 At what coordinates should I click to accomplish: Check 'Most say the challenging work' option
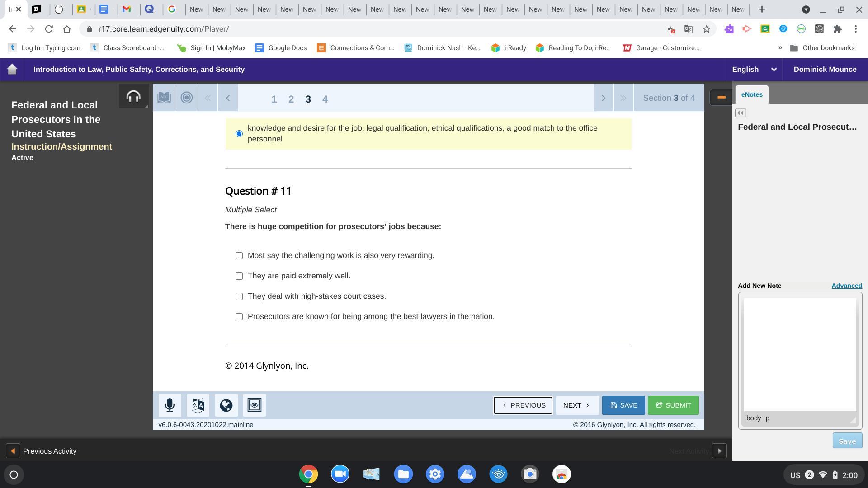click(239, 256)
